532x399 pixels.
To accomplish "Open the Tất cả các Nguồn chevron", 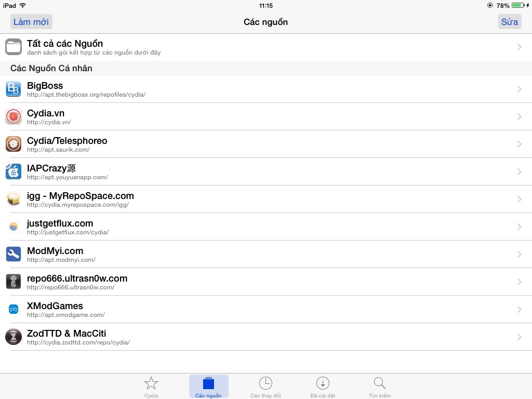I will pos(519,47).
